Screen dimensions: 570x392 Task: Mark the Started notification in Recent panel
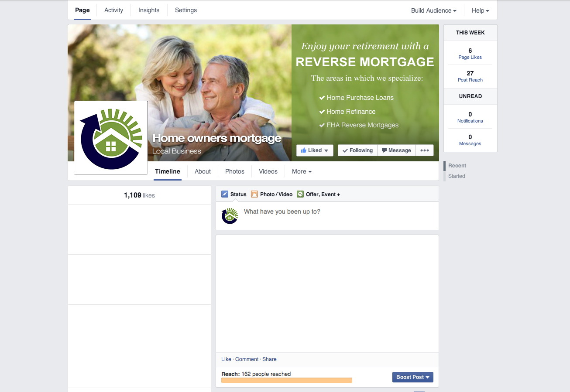456,176
